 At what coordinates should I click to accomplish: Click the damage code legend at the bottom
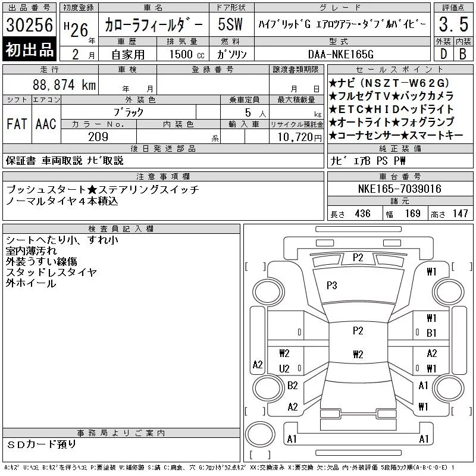(x=229, y=468)
